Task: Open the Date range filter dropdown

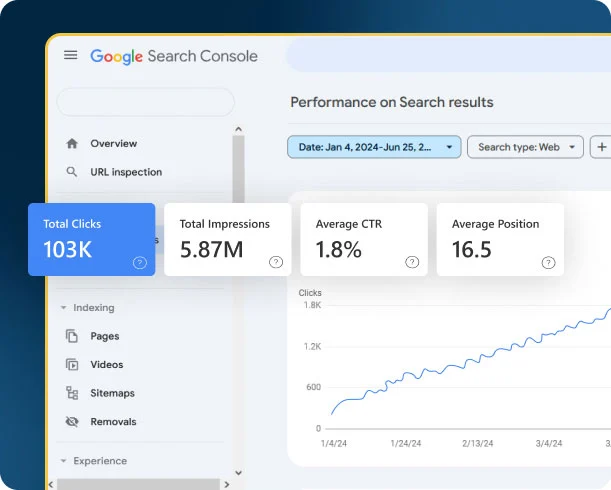Action: pos(374,147)
